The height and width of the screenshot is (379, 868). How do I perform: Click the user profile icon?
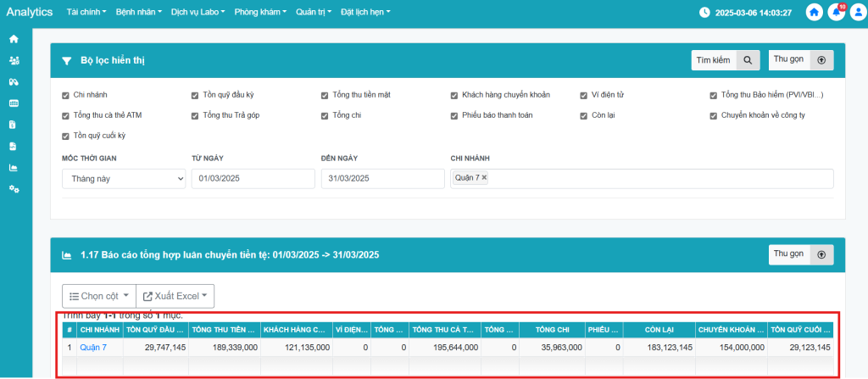pyautogui.click(x=856, y=13)
